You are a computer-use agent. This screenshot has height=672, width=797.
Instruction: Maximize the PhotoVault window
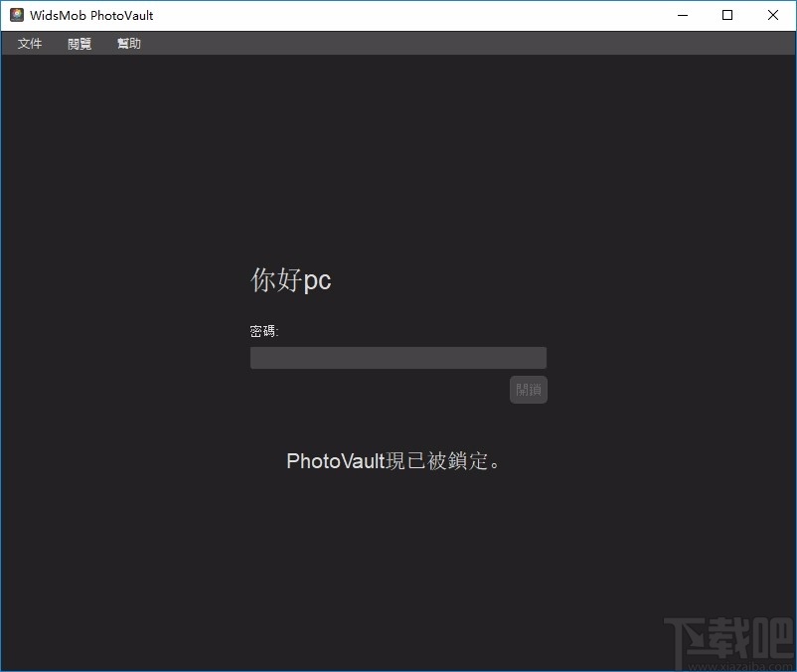pos(726,15)
